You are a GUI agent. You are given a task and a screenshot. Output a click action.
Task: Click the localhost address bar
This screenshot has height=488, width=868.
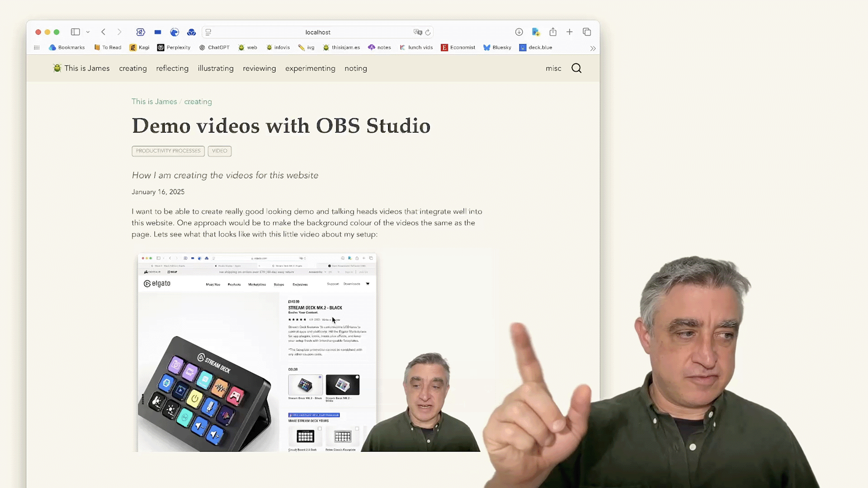[318, 32]
